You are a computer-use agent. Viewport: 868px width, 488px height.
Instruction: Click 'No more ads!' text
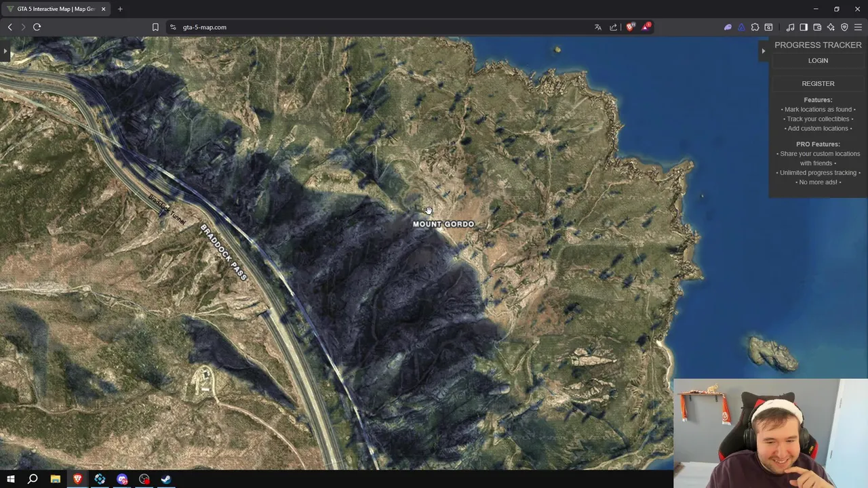click(x=819, y=182)
